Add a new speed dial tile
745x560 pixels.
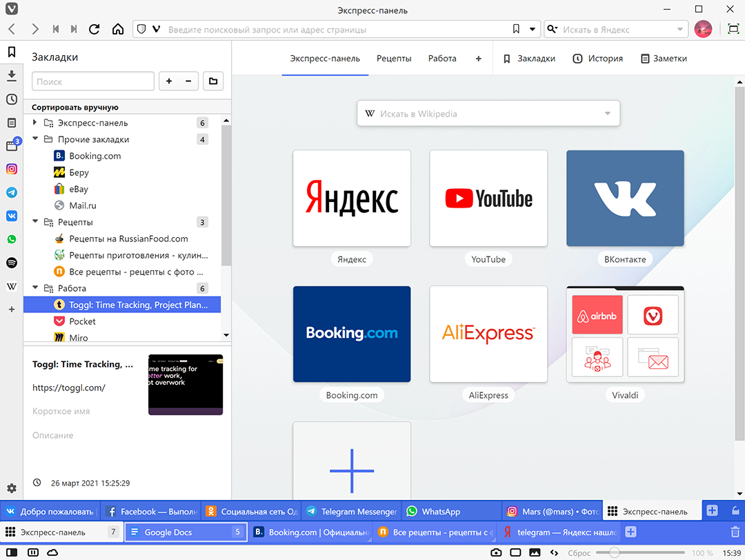click(x=352, y=460)
